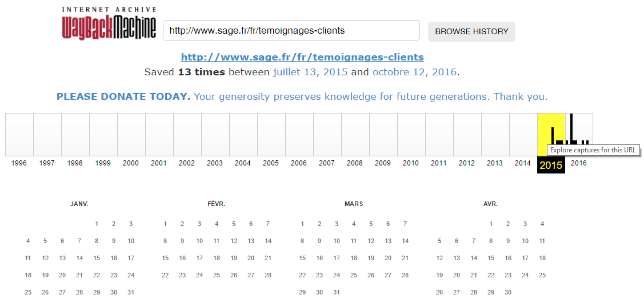Click the Wayback Machine logo
Screen dimensions: 644x307
(109, 23)
